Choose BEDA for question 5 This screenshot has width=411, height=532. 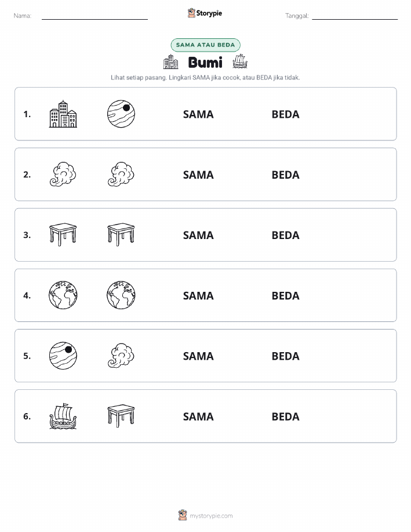pyautogui.click(x=286, y=356)
